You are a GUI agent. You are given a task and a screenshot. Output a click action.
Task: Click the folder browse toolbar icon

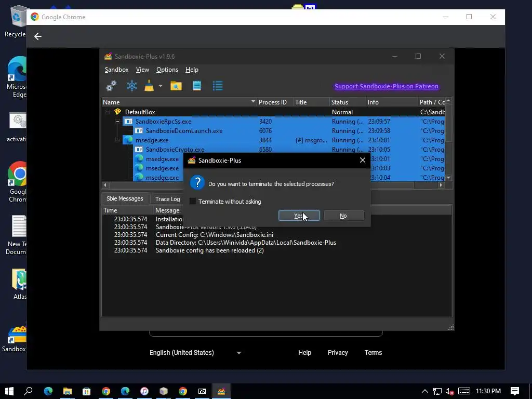click(x=176, y=86)
